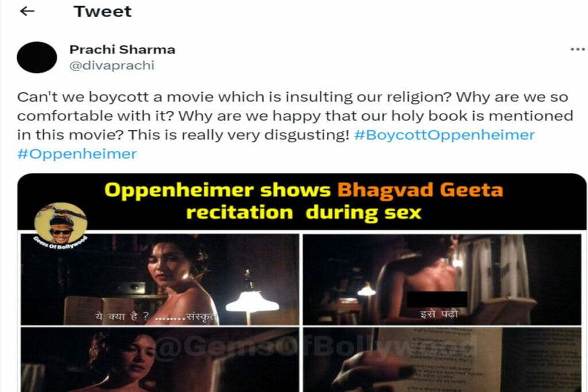Open the bottom-left still of the woman
This screenshot has width=588, height=392.
[160, 359]
